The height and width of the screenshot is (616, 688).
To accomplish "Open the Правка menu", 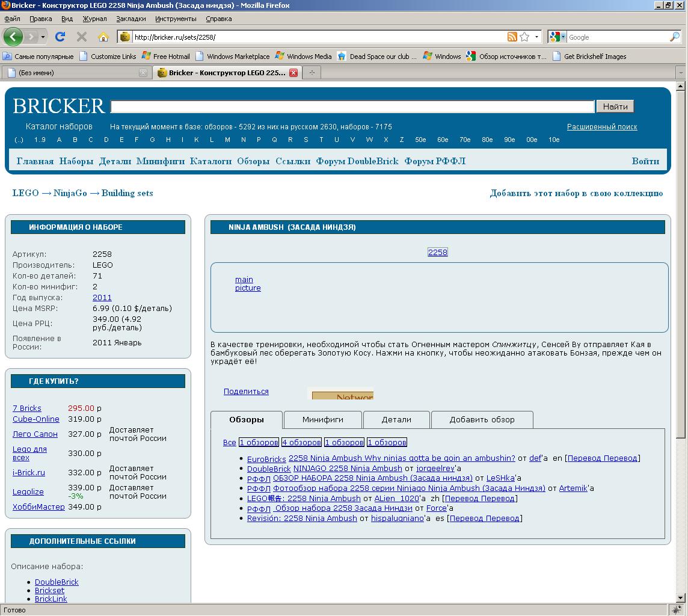I will pyautogui.click(x=41, y=19).
